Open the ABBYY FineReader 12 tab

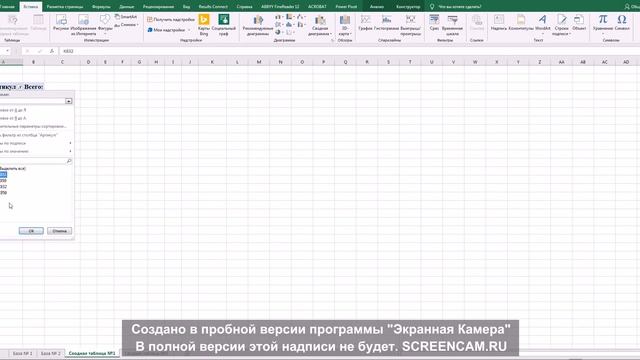280,7
